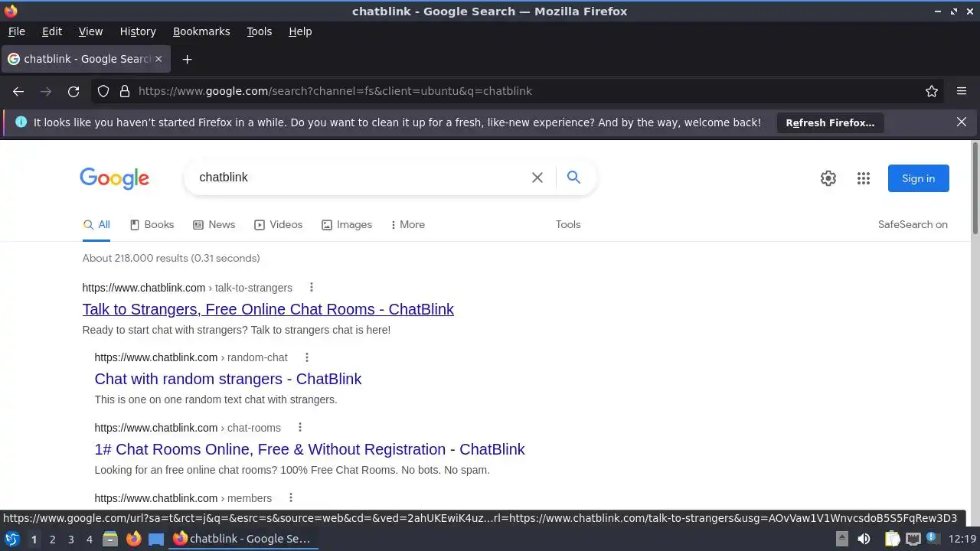Open the removable media tray icon
Screen dimensions: 980x551
pyautogui.click(x=841, y=539)
